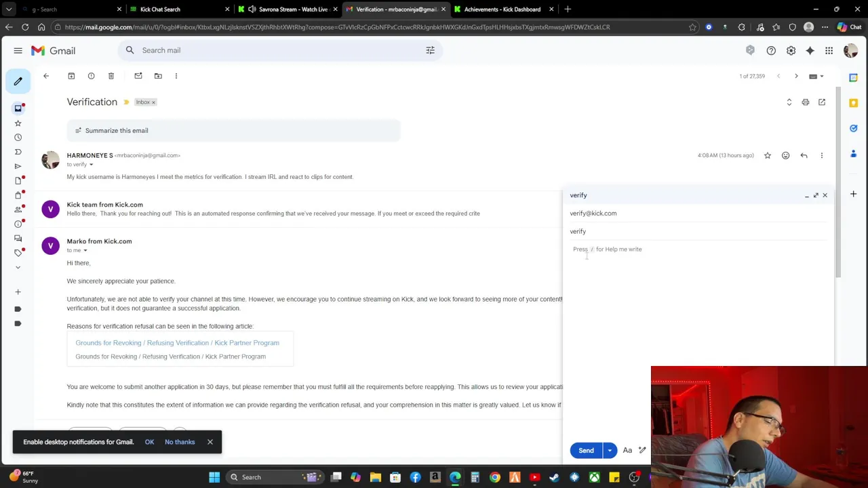Accept desktop notifications with OK
Image resolution: width=868 pixels, height=488 pixels.
pyautogui.click(x=149, y=442)
